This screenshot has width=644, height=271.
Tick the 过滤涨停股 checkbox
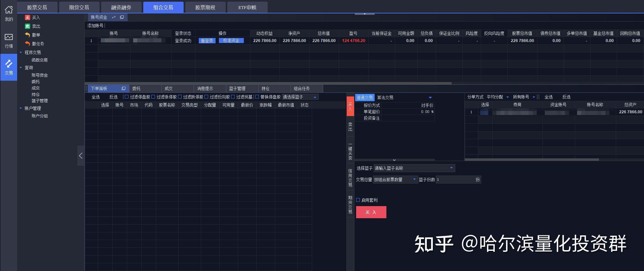tap(153, 97)
